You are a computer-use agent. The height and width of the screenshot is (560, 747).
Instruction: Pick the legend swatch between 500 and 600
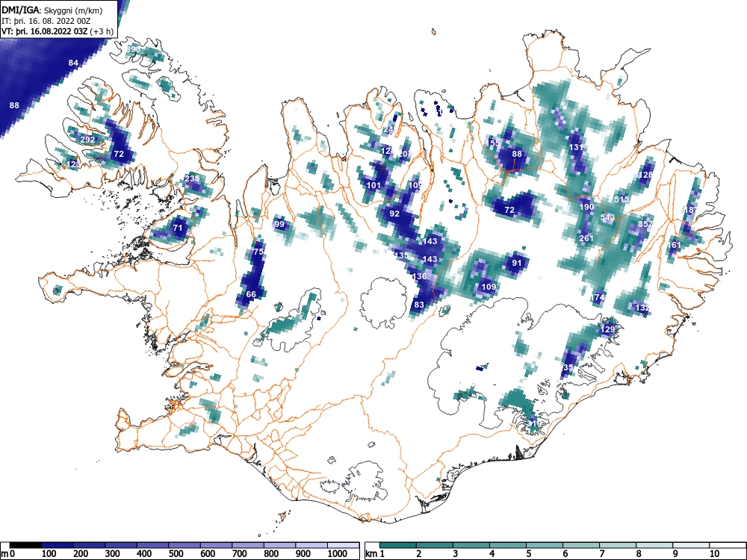[185, 545]
